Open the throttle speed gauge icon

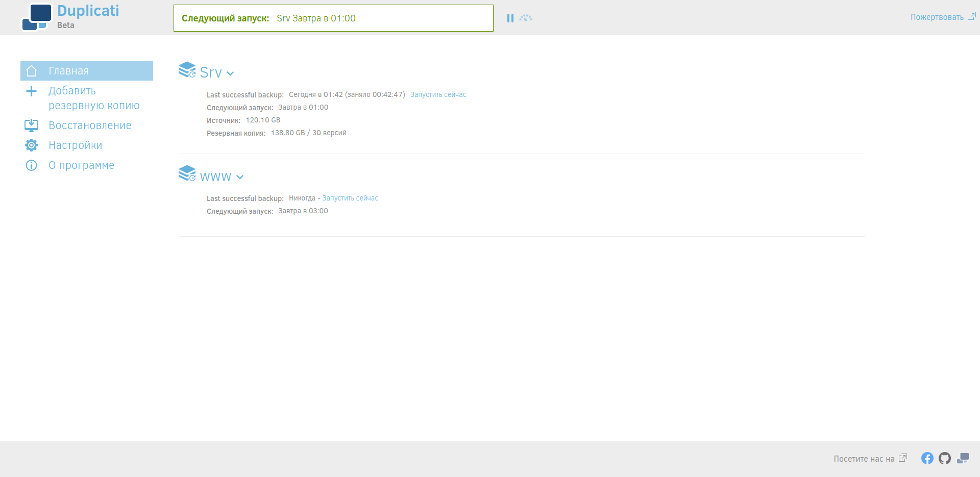point(526,18)
